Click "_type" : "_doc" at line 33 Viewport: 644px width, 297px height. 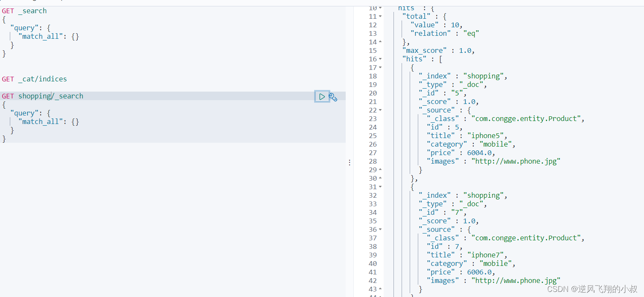pyautogui.click(x=453, y=204)
